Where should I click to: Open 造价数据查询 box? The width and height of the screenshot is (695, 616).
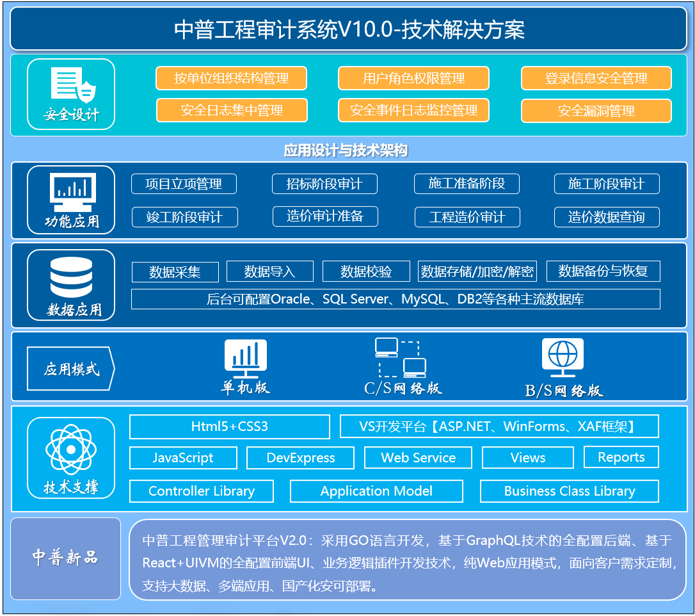(x=607, y=217)
